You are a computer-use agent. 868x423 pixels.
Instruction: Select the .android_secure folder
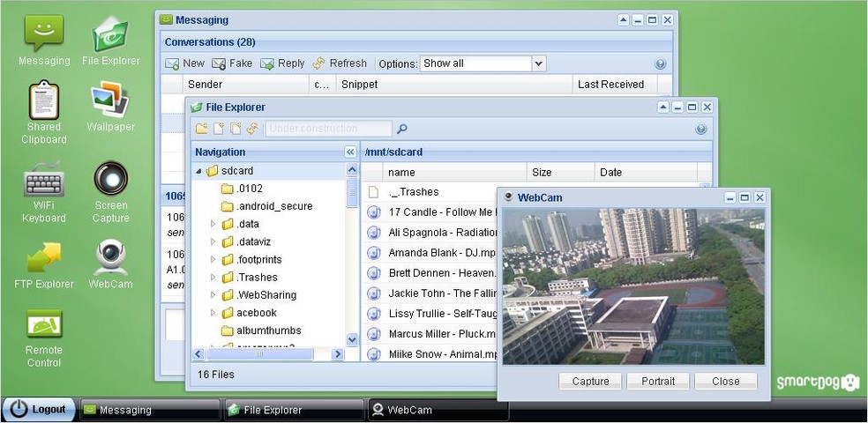[x=266, y=206]
